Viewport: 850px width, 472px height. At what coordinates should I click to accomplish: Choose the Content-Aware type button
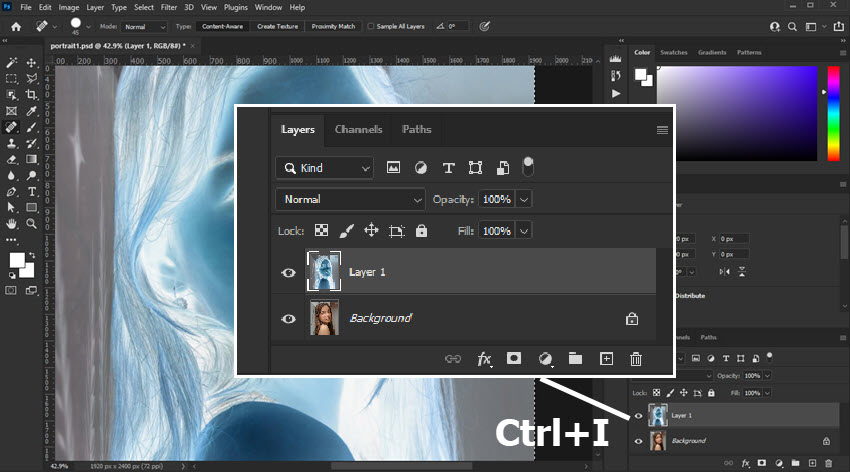[222, 27]
